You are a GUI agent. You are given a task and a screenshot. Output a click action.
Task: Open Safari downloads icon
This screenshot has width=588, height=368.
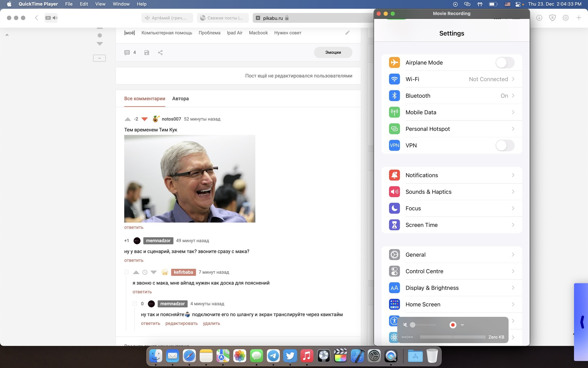(x=539, y=18)
